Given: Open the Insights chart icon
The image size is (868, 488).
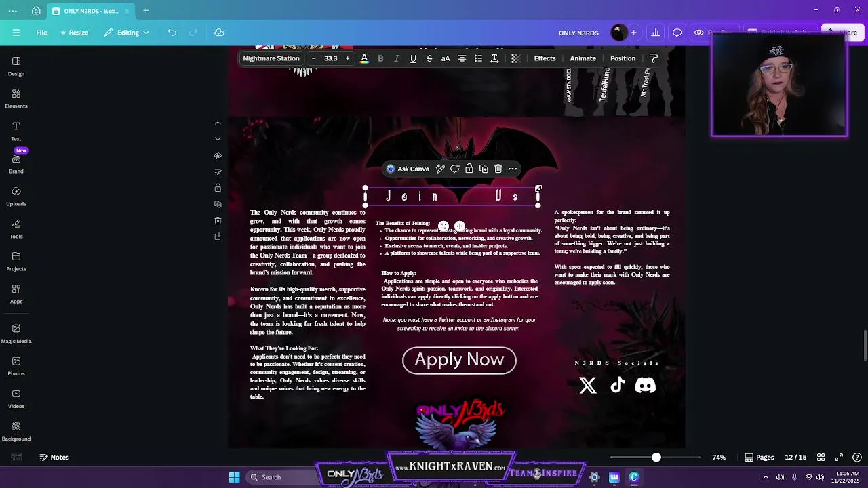Looking at the screenshot, I should pos(655,33).
